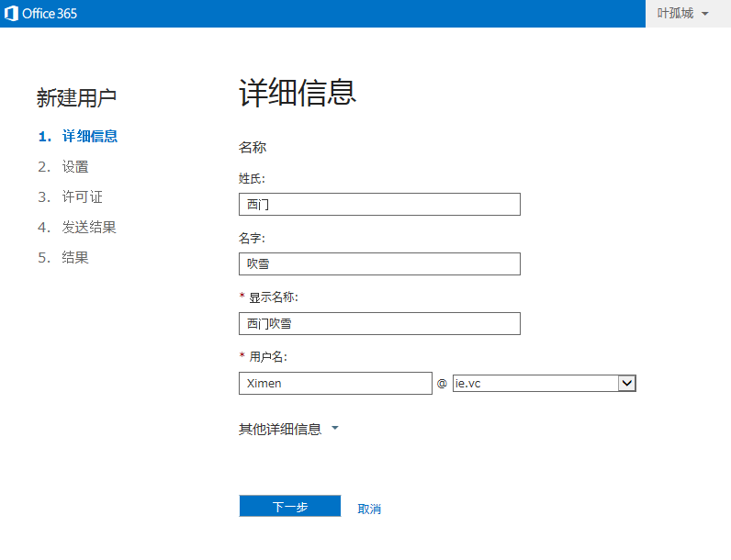Click the 姓氏 field label
731x560 pixels.
coord(252,178)
